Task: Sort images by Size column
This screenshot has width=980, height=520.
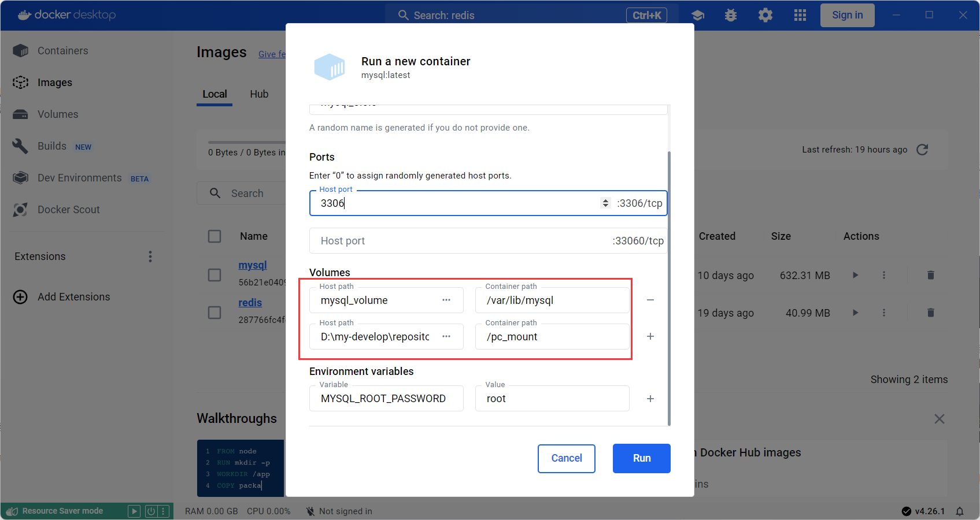Action: (781, 236)
